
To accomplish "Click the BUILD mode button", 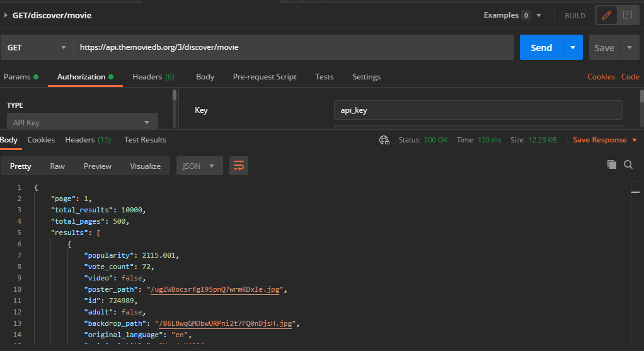I will [x=575, y=16].
